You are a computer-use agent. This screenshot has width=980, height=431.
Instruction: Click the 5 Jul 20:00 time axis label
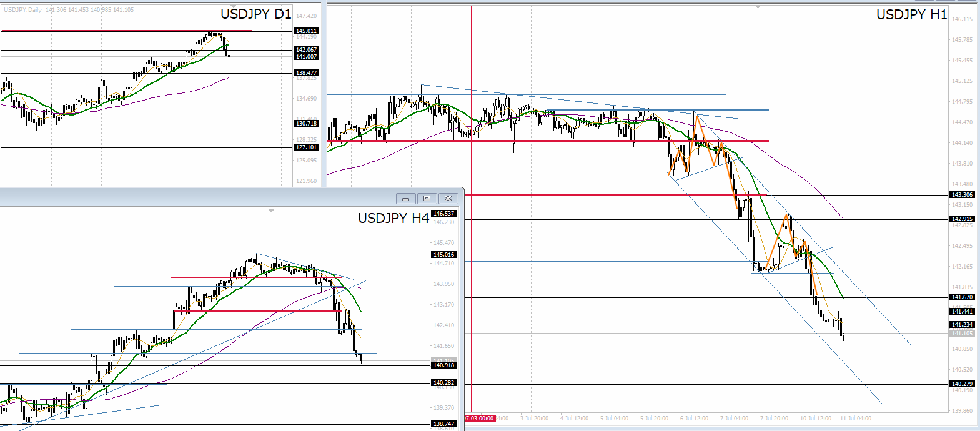coord(654,418)
